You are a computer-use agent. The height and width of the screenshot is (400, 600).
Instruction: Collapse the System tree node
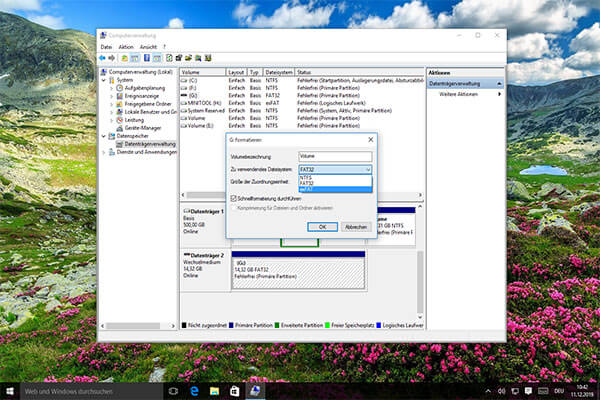104,80
